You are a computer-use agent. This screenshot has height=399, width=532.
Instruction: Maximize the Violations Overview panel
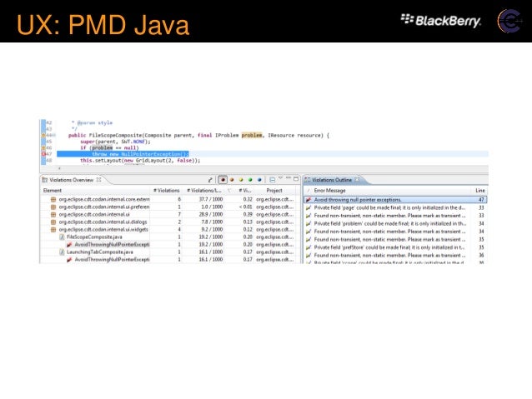click(x=296, y=178)
